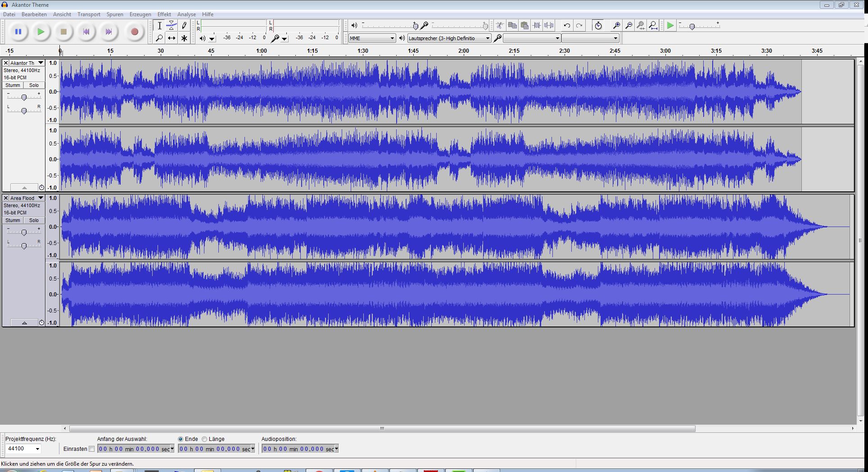This screenshot has height=472, width=868.
Task: Open the Effekt menu
Action: pos(164,14)
